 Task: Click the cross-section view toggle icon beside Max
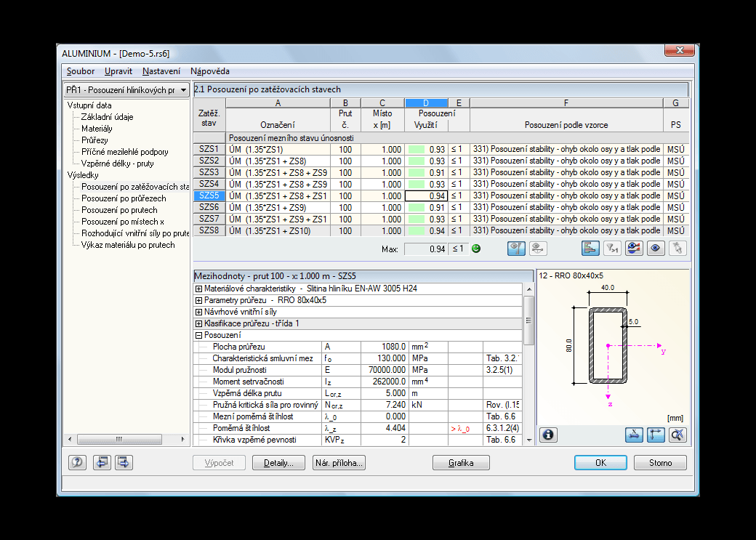516,249
